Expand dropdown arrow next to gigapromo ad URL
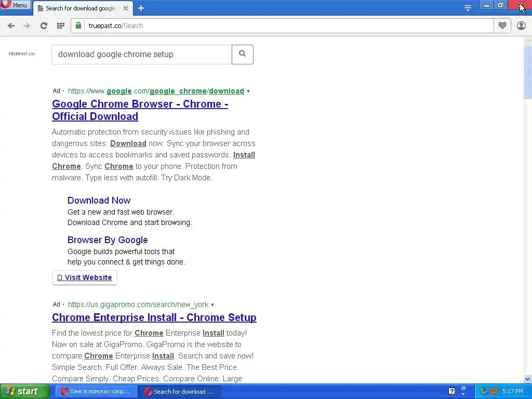Viewport: 532px width, 399px height. pos(212,304)
